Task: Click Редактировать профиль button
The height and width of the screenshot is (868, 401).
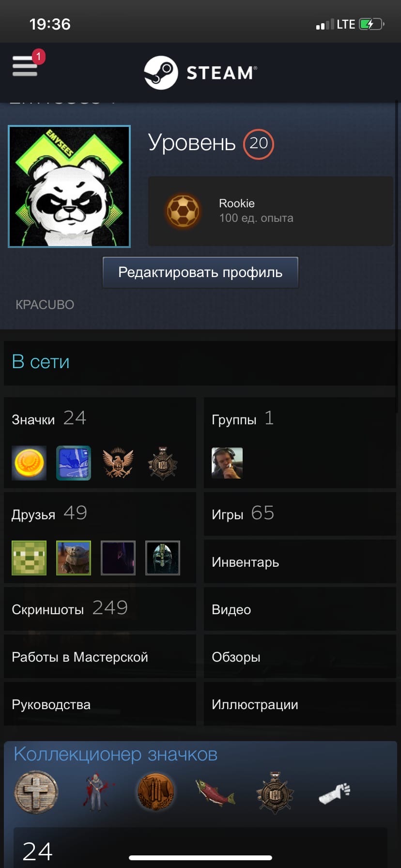Action: tap(200, 272)
